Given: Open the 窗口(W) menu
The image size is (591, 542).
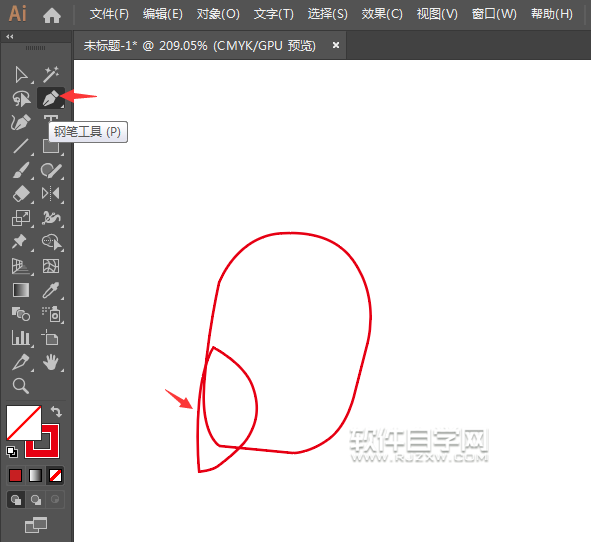Looking at the screenshot, I should (494, 14).
